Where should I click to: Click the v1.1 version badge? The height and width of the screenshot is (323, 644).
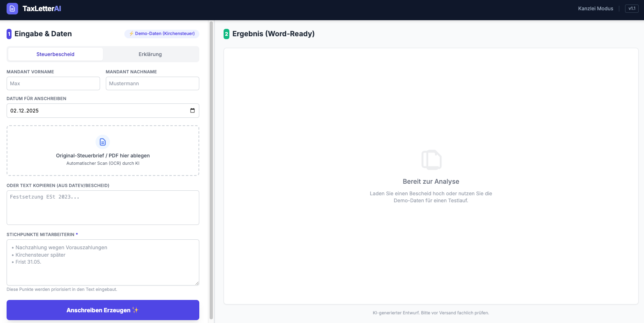point(632,9)
